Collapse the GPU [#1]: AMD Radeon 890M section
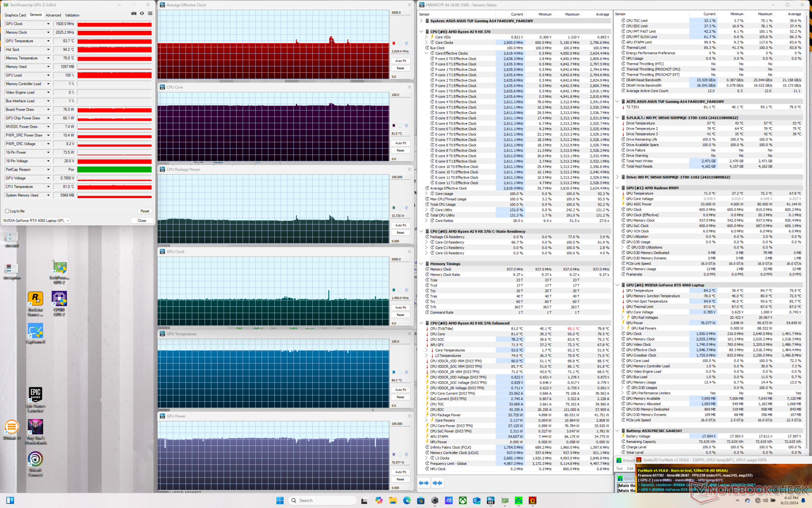 click(x=617, y=188)
